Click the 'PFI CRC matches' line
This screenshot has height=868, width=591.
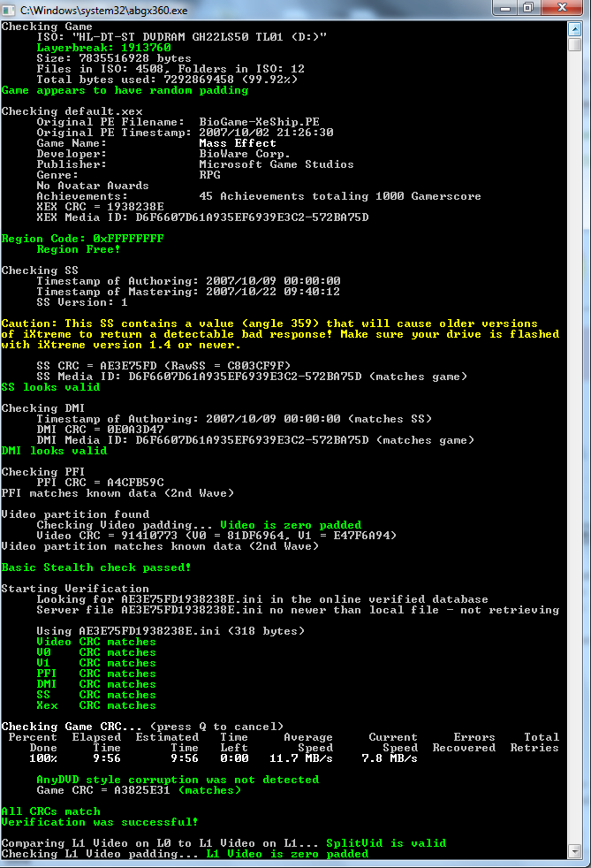(x=96, y=674)
